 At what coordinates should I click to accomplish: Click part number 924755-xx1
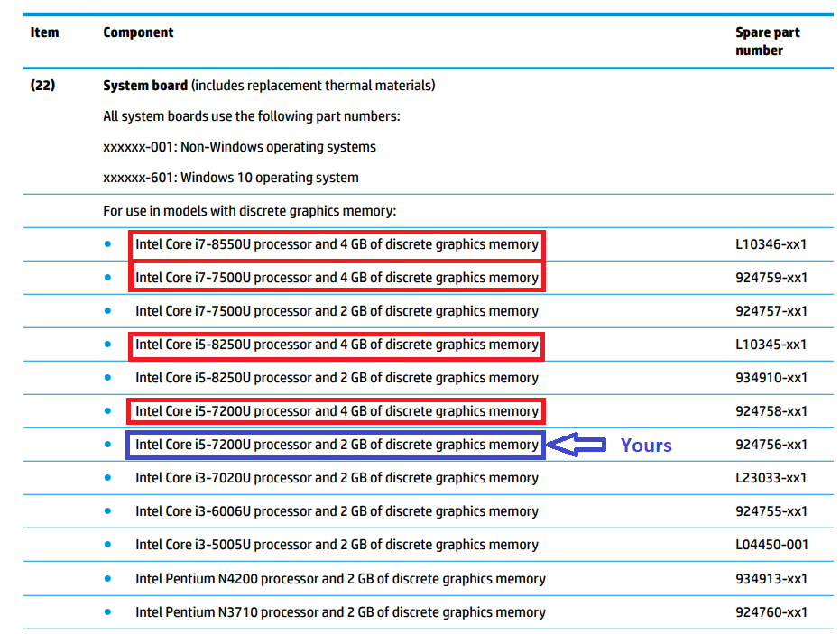[x=771, y=511]
